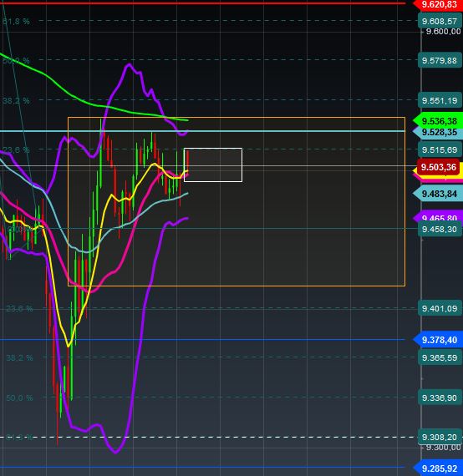The height and width of the screenshot is (476, 463).
Task: Select the blue 9.378,40 level label
Action: pyautogui.click(x=439, y=340)
